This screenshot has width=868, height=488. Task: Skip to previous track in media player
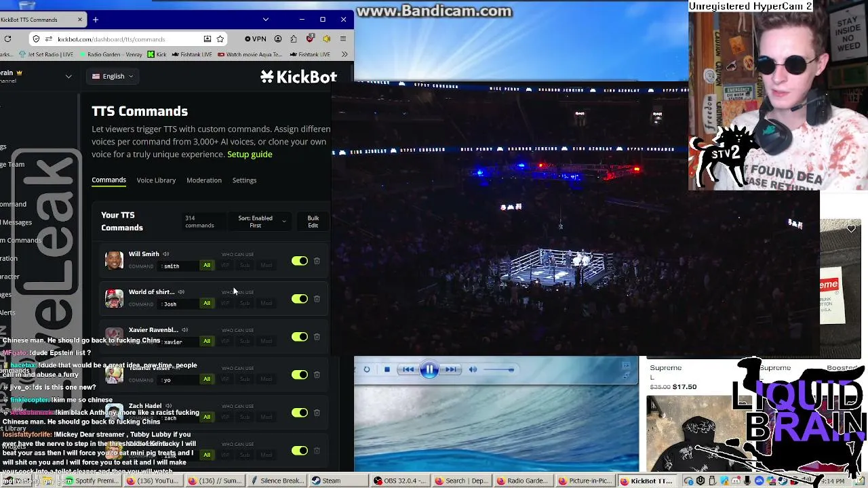(408, 369)
